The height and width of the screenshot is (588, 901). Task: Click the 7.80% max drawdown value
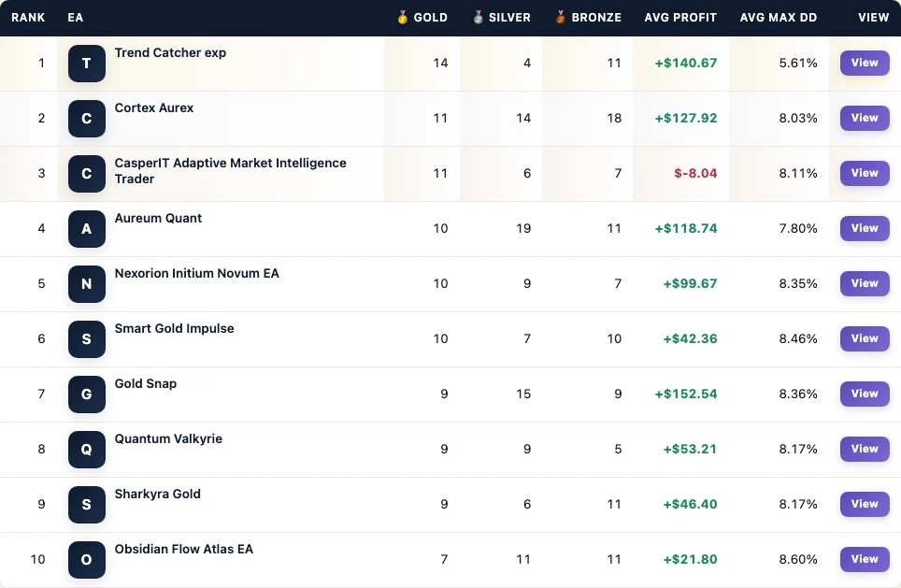pos(798,229)
